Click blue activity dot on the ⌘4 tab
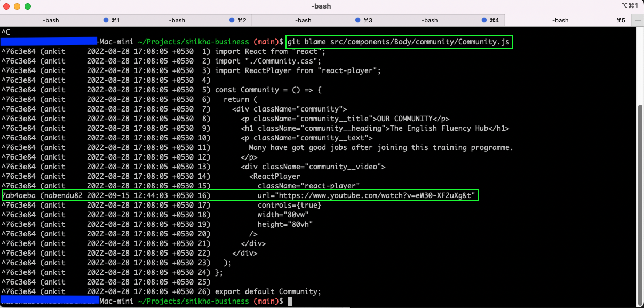This screenshot has width=644, height=308. click(482, 20)
